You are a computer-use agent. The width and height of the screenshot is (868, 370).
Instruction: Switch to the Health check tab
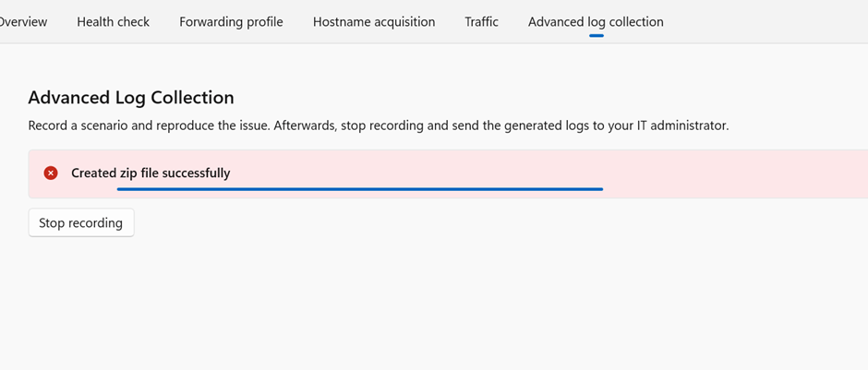(x=113, y=21)
